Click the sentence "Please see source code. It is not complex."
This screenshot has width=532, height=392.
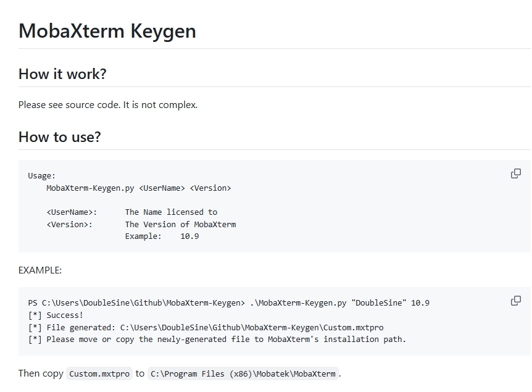coord(108,105)
